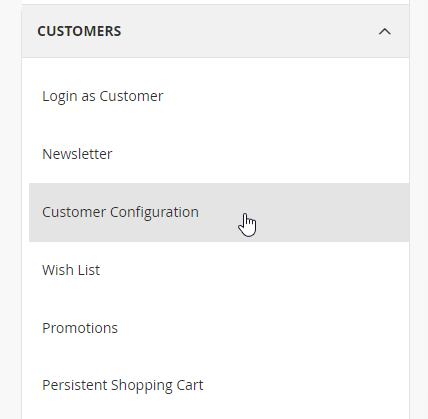Navigate to Promotions under Customers
Viewport: 428px width, 419px height.
click(x=80, y=328)
